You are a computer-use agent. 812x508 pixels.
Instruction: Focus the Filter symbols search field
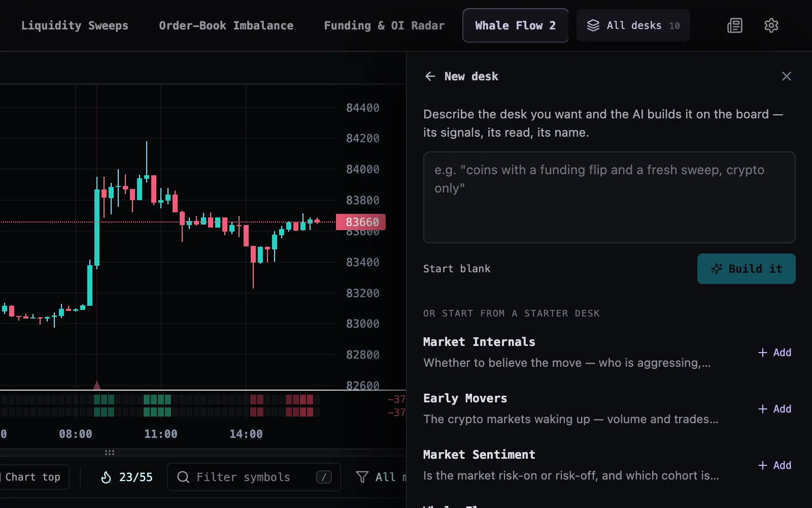coord(254,477)
